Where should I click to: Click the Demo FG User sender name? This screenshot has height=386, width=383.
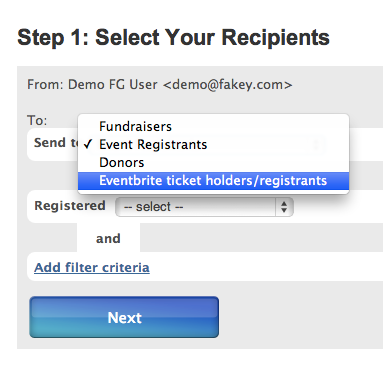112,84
